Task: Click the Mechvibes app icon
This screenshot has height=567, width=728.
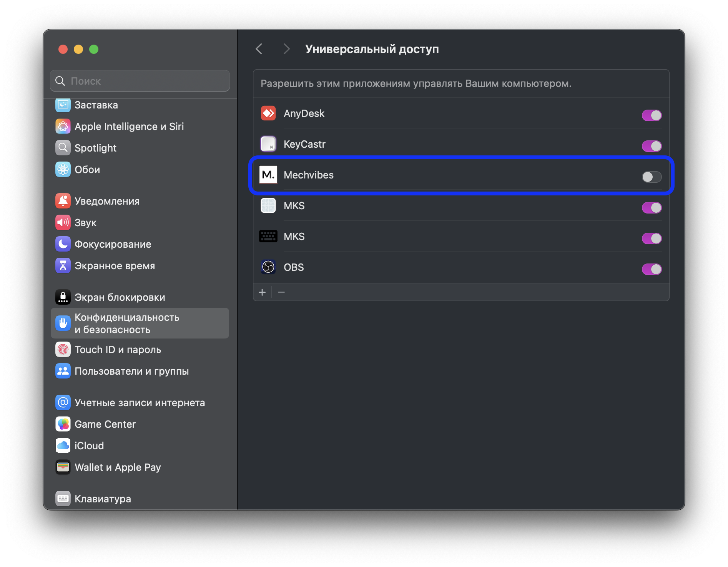Action: pos(268,175)
